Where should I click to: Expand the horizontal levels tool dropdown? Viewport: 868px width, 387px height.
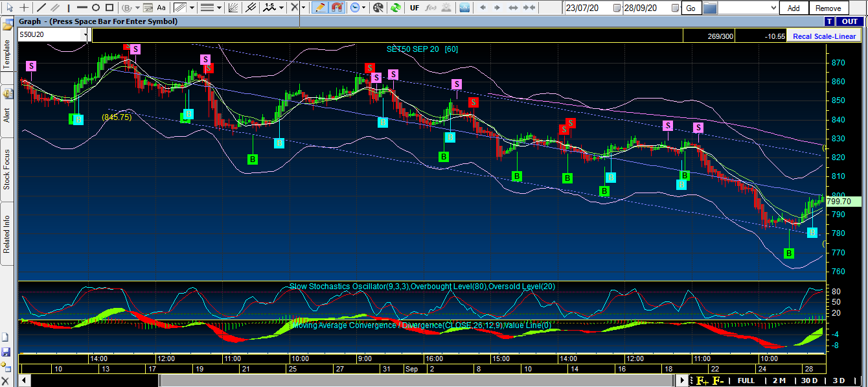point(220,8)
